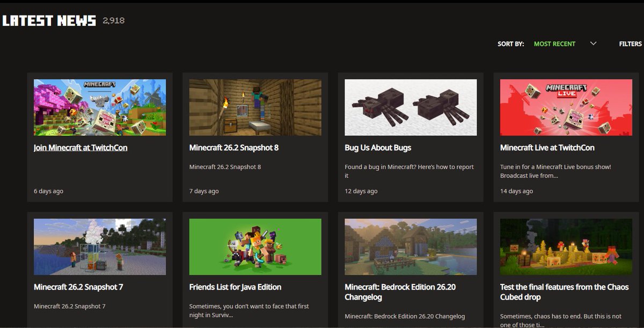Viewport: 644px width, 328px height.
Task: Click the Snapshot 7 landscape thumbnail
Action: click(x=100, y=247)
